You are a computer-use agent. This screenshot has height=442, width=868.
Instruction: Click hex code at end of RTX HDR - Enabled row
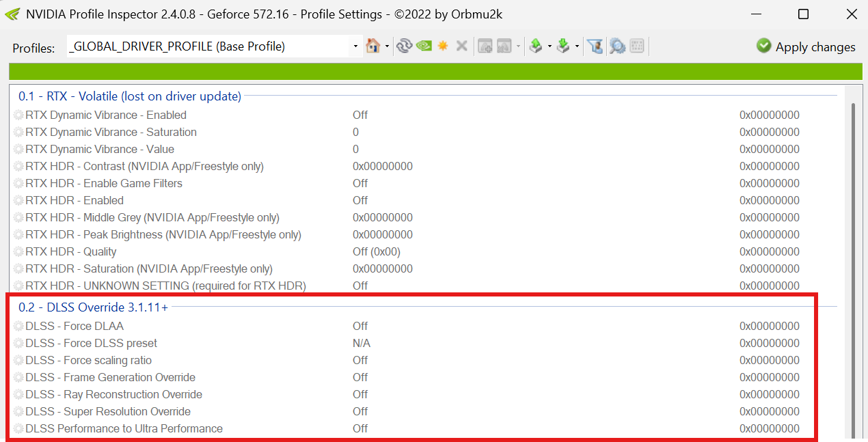coord(770,200)
